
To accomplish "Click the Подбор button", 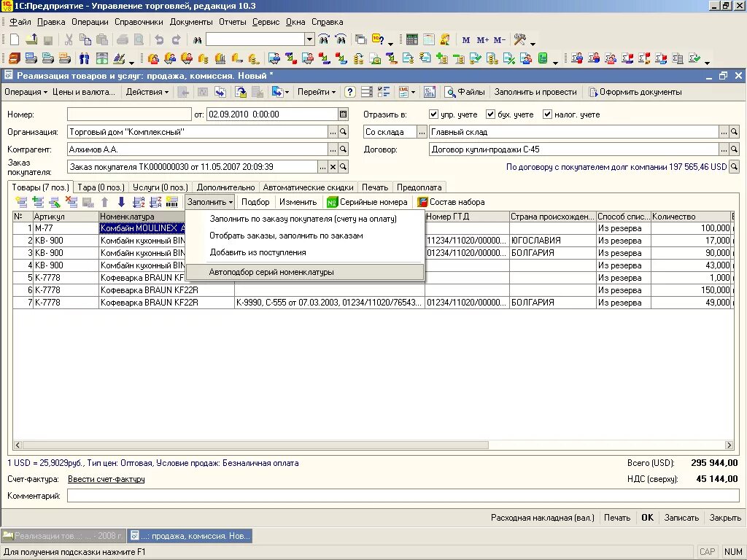I will click(255, 202).
